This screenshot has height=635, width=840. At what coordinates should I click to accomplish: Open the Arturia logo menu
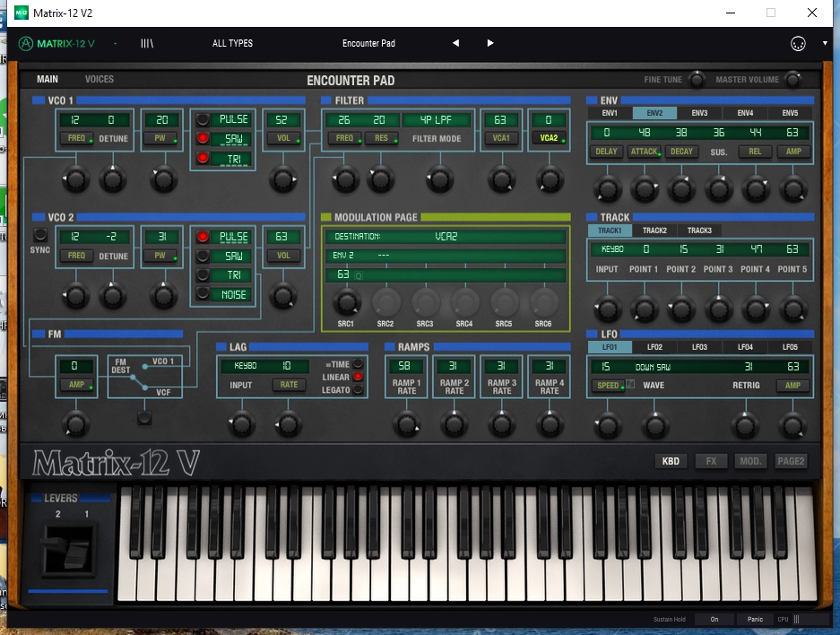point(56,43)
